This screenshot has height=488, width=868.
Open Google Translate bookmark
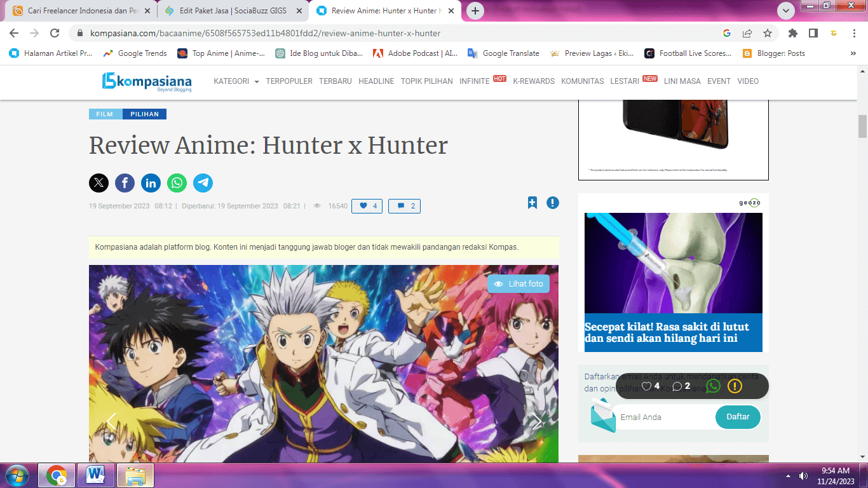pos(503,53)
